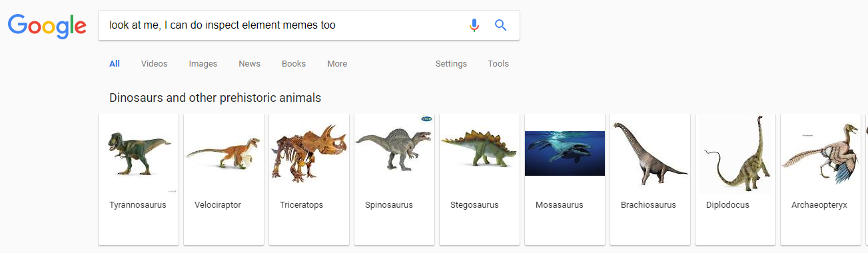
Task: Click the Brachiosaurus label link
Action: pos(648,205)
